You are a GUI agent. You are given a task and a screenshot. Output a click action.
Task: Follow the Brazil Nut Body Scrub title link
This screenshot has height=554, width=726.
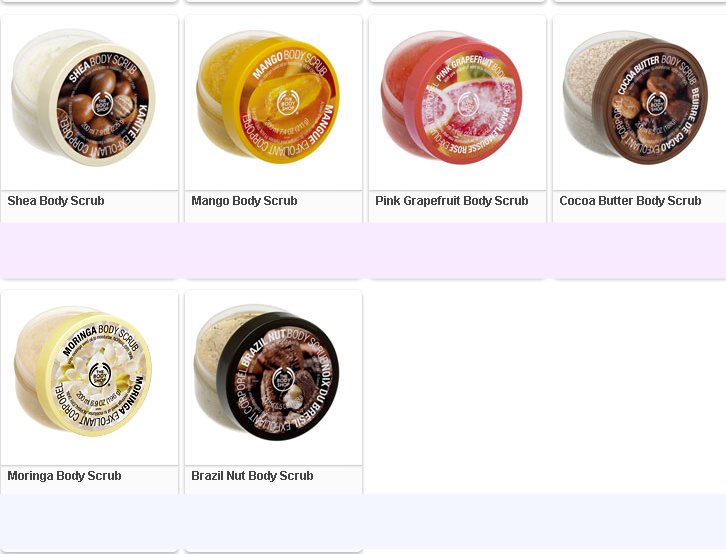pos(252,476)
